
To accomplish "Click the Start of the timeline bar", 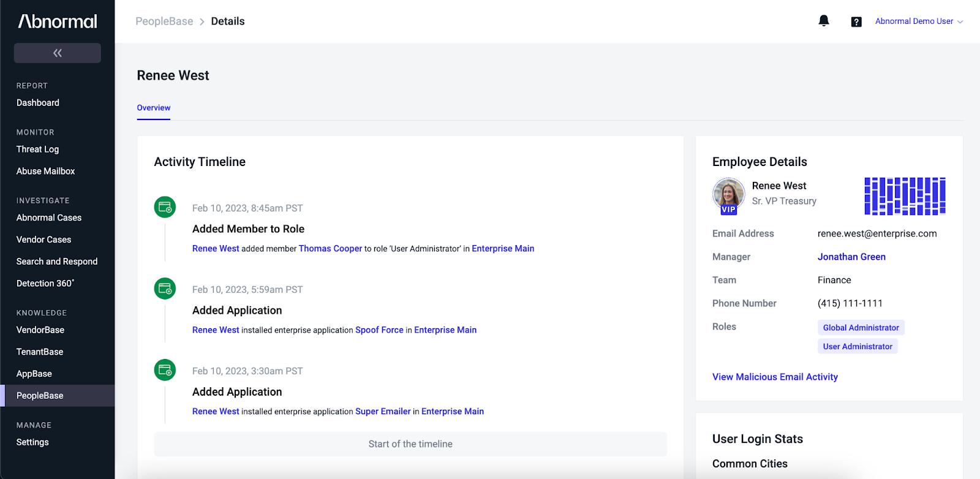I will click(410, 444).
